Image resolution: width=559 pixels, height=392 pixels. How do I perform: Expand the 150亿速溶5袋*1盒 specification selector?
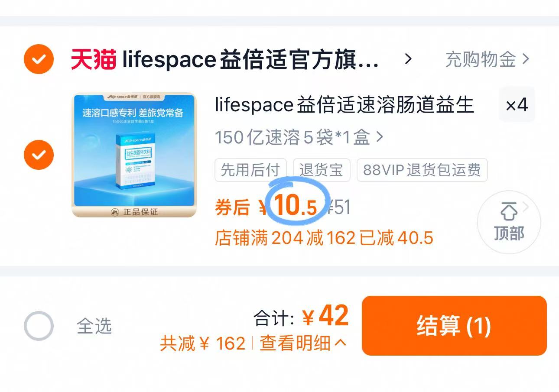299,137
